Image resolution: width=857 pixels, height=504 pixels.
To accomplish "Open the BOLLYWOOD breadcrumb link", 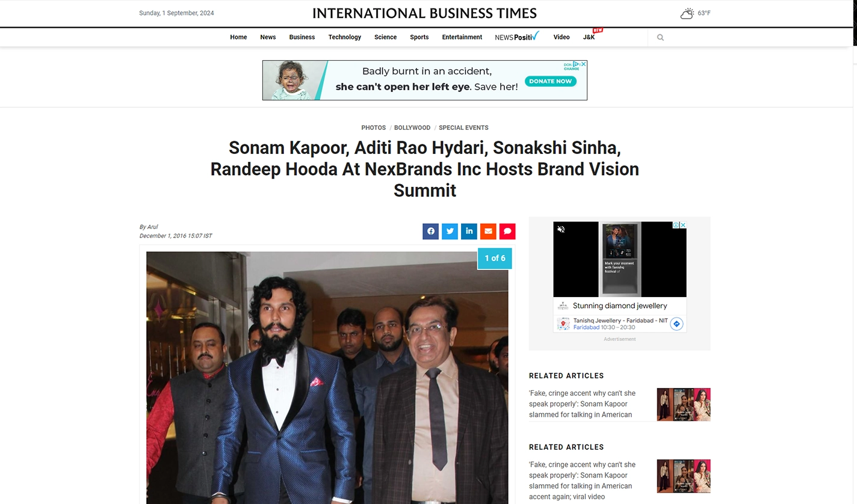I will click(x=412, y=128).
